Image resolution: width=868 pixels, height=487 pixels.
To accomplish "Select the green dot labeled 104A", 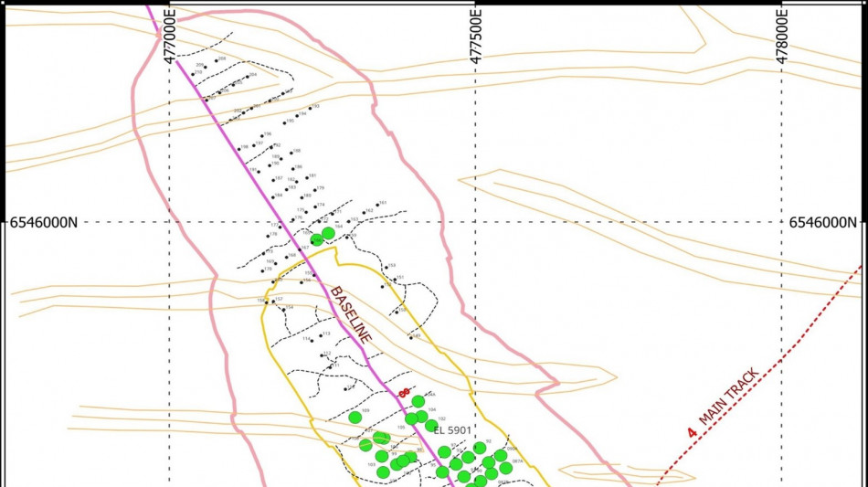I will pyautogui.click(x=418, y=401).
